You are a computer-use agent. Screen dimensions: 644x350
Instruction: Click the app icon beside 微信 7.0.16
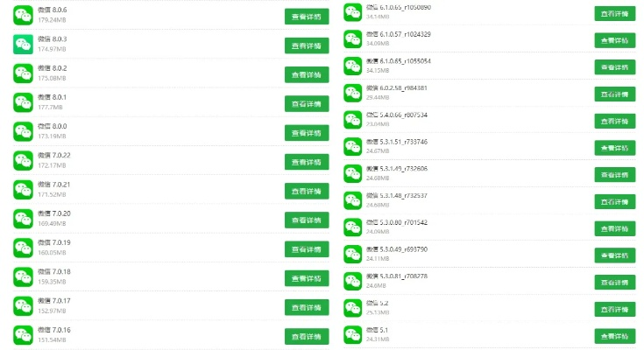click(x=23, y=335)
